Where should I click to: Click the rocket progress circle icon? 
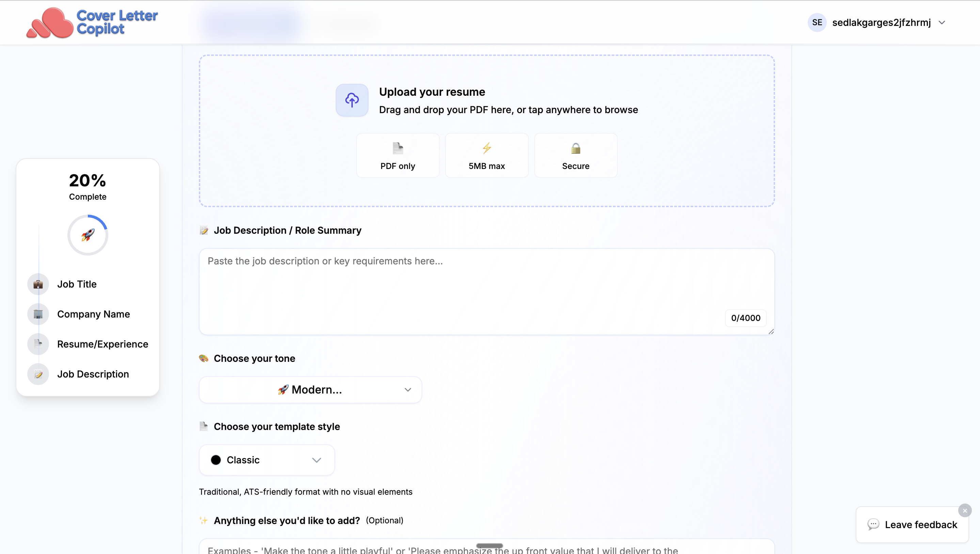[88, 235]
